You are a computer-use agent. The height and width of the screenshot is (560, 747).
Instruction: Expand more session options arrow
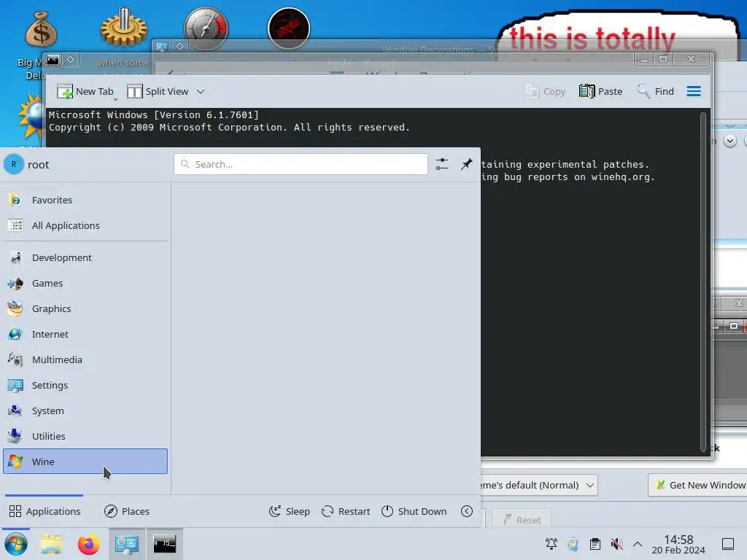[467, 511]
